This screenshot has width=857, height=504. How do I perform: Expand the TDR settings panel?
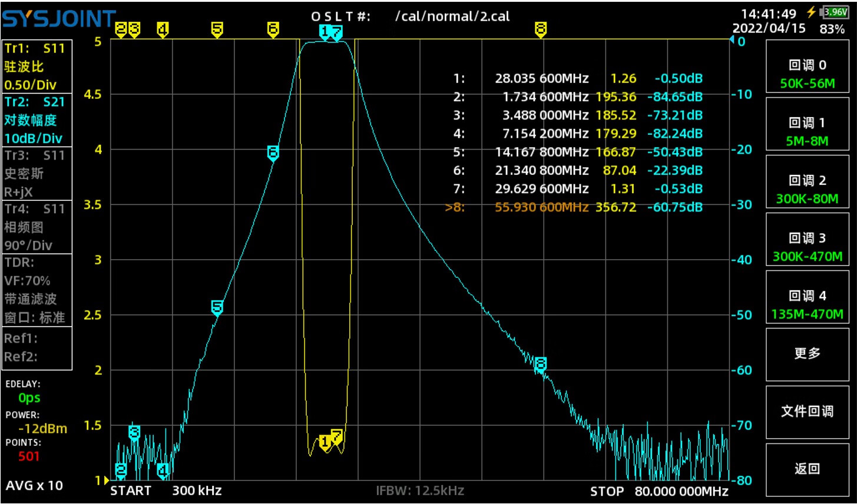coord(37,290)
